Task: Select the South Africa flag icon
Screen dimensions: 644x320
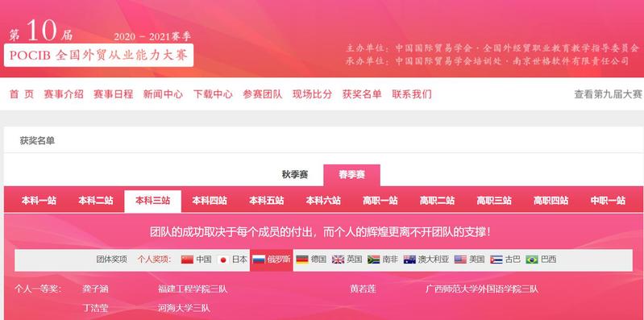Action: (x=374, y=260)
